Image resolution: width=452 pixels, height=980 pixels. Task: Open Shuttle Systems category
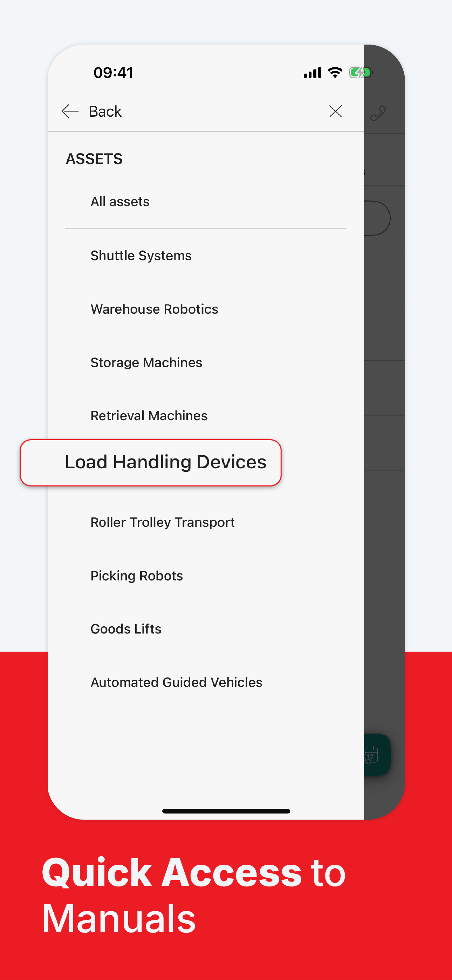coord(205,256)
